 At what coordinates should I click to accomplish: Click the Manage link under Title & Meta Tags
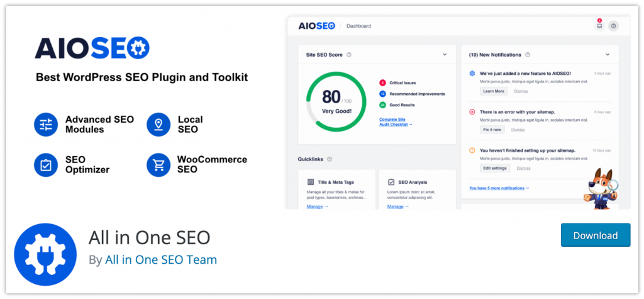pyautogui.click(x=317, y=206)
